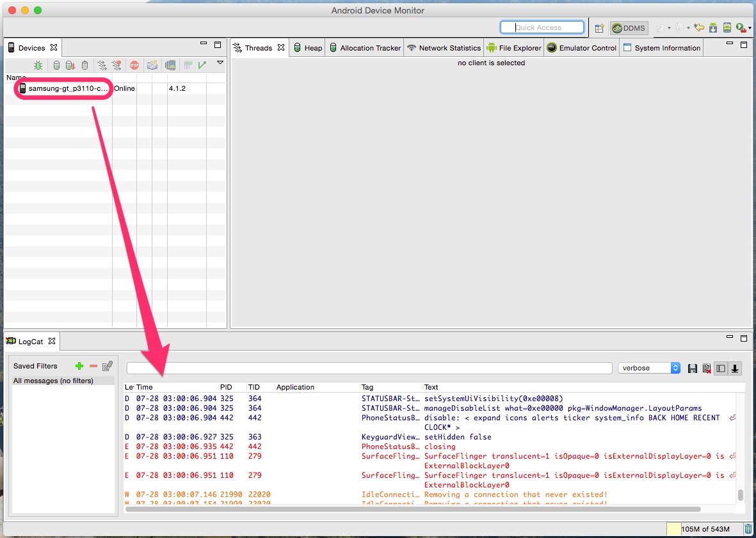
Task: Save the log with the floppy disk icon
Action: (693, 368)
